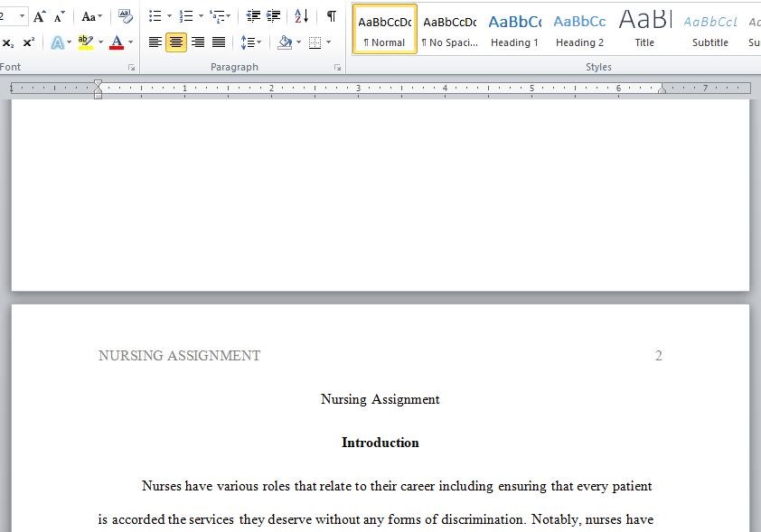Click the Nursing Assignment title line
This screenshot has height=532, width=761.
click(x=380, y=399)
